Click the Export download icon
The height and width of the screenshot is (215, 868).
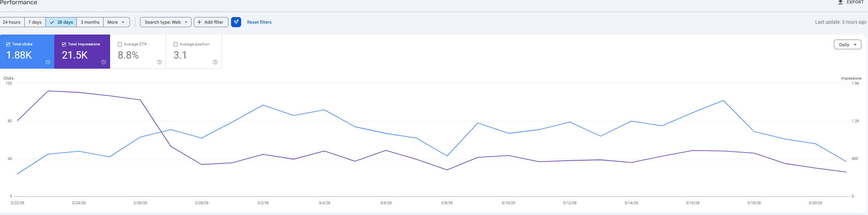(x=840, y=2)
